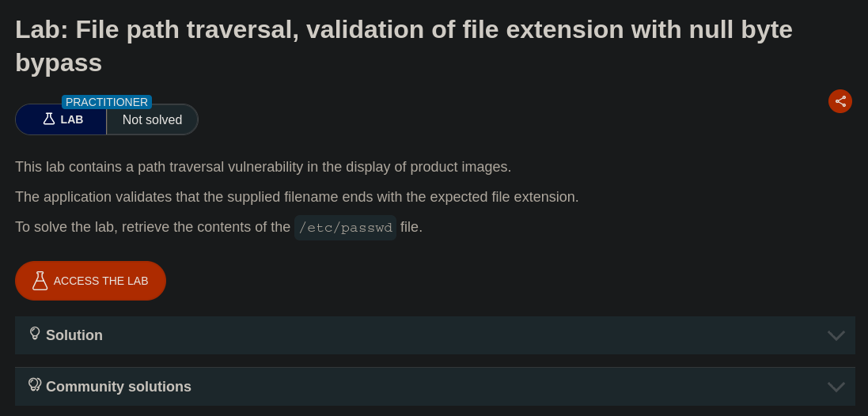
Task: Expand the Community solutions chevron
Action: [836, 387]
